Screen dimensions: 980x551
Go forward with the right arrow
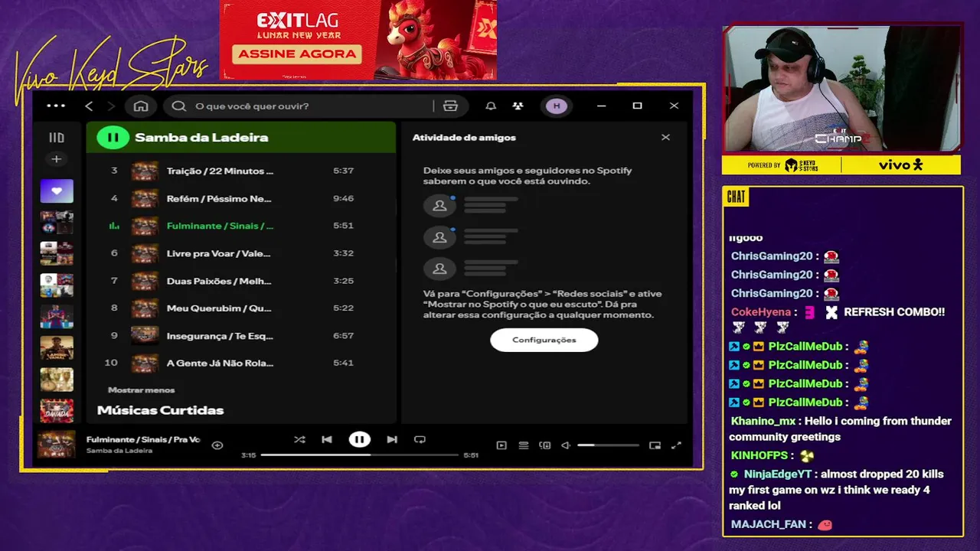click(111, 106)
